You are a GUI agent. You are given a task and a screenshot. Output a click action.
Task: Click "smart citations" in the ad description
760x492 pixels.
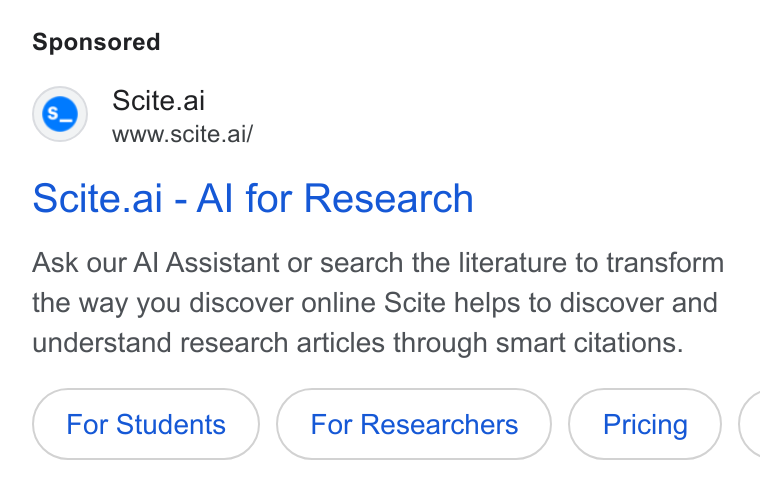(x=589, y=343)
